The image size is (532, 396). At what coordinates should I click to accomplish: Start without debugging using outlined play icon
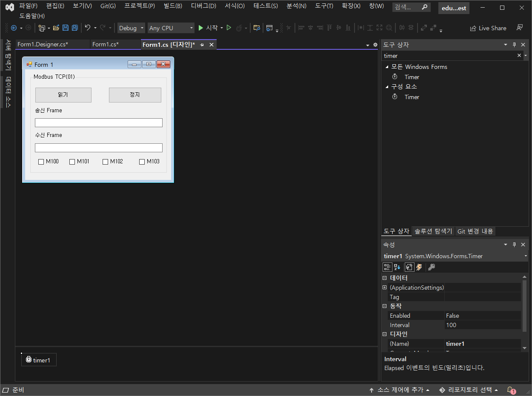click(x=229, y=28)
